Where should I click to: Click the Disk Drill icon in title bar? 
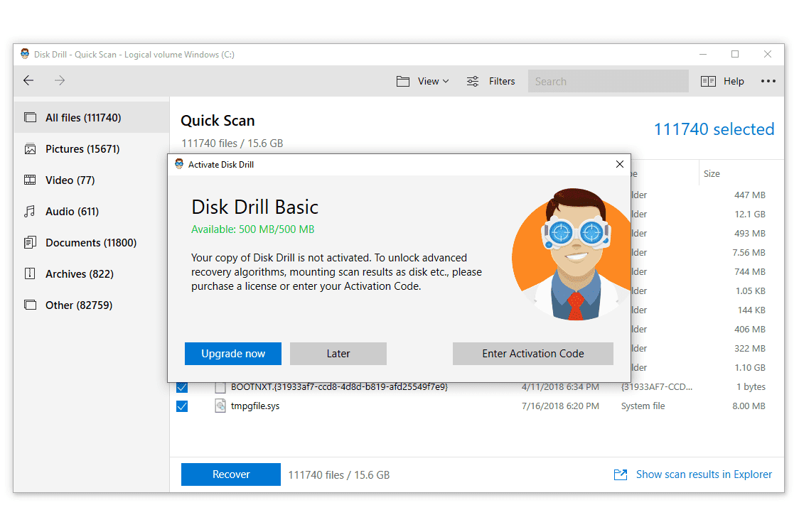click(x=24, y=54)
